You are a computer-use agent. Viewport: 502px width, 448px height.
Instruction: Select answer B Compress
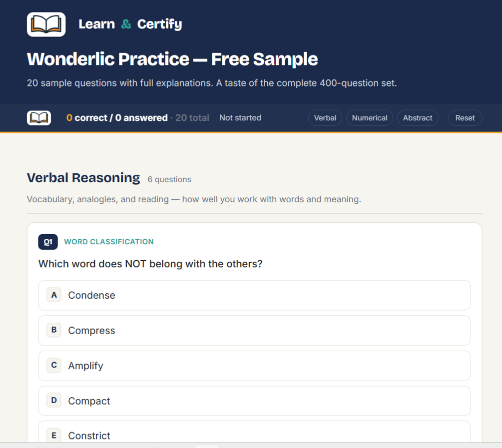click(x=254, y=331)
